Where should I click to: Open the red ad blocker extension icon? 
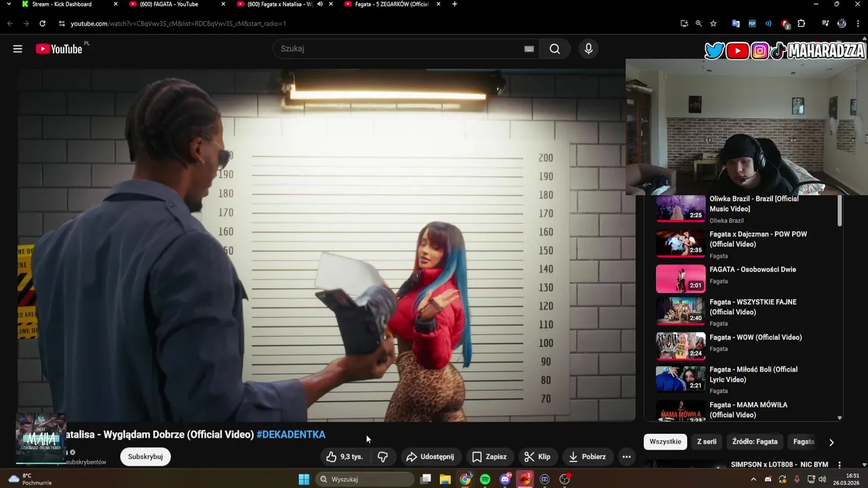tap(785, 24)
